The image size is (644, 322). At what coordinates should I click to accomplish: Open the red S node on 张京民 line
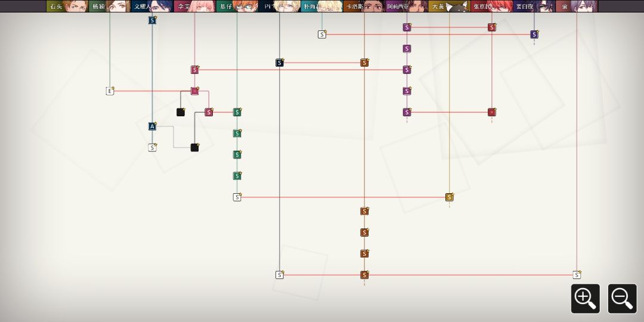point(491,27)
